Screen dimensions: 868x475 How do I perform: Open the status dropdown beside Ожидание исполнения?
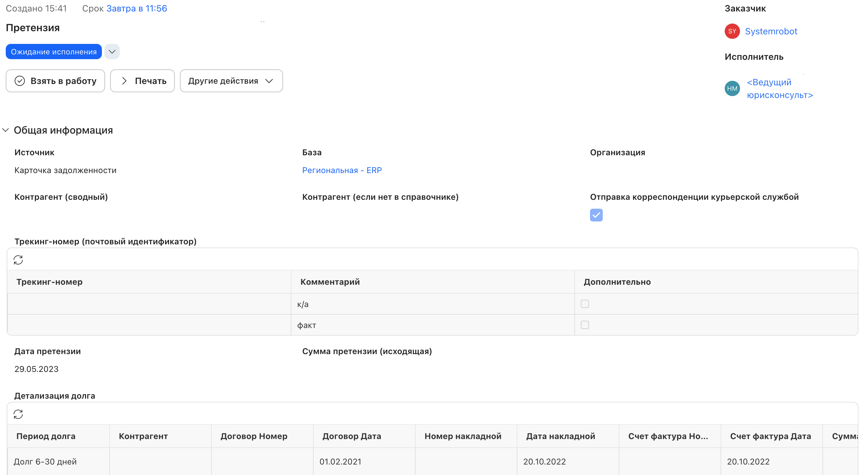112,52
